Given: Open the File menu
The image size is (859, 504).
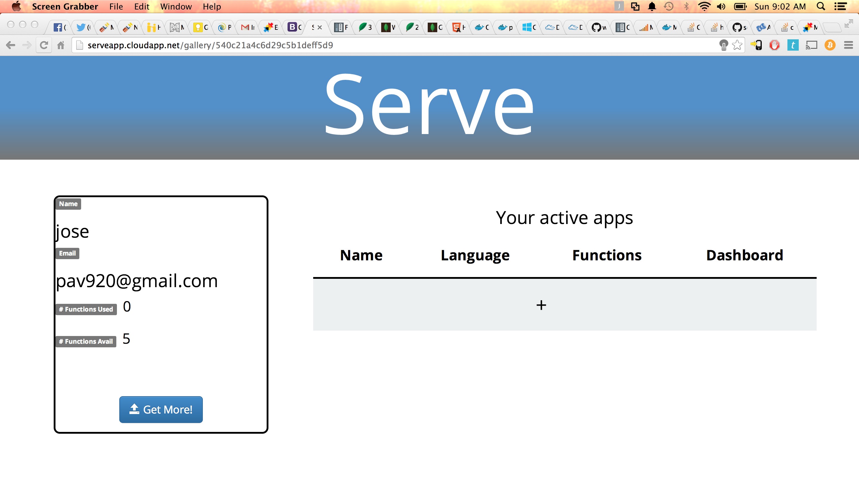Looking at the screenshot, I should [116, 7].
